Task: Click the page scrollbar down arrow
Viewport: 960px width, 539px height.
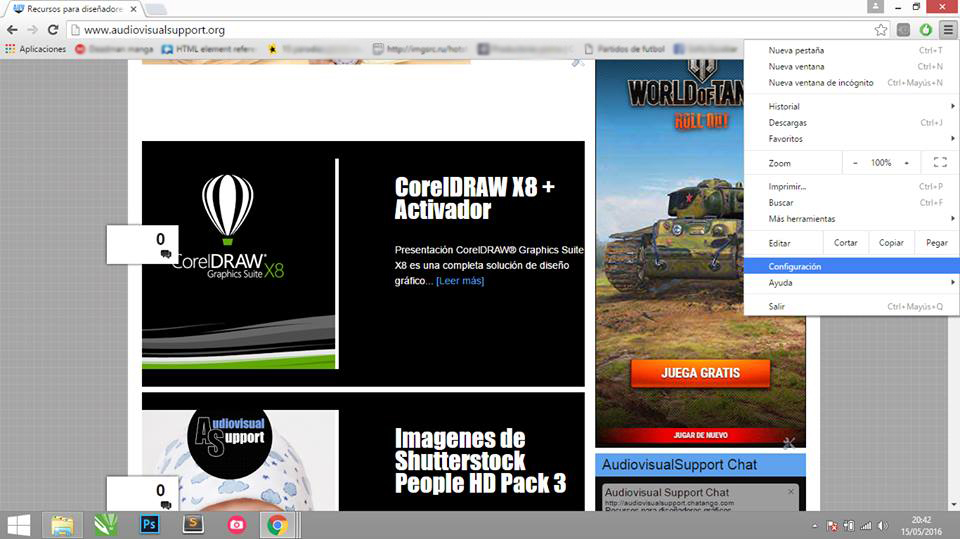Action: click(x=954, y=505)
